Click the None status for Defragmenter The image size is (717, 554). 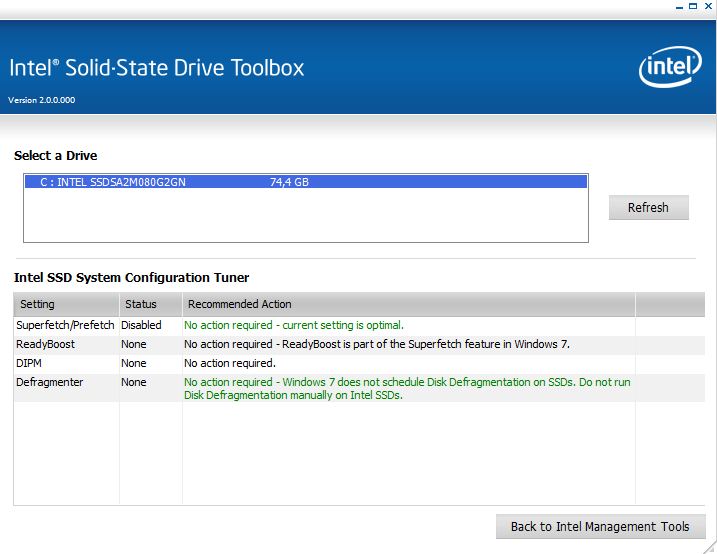point(134,382)
